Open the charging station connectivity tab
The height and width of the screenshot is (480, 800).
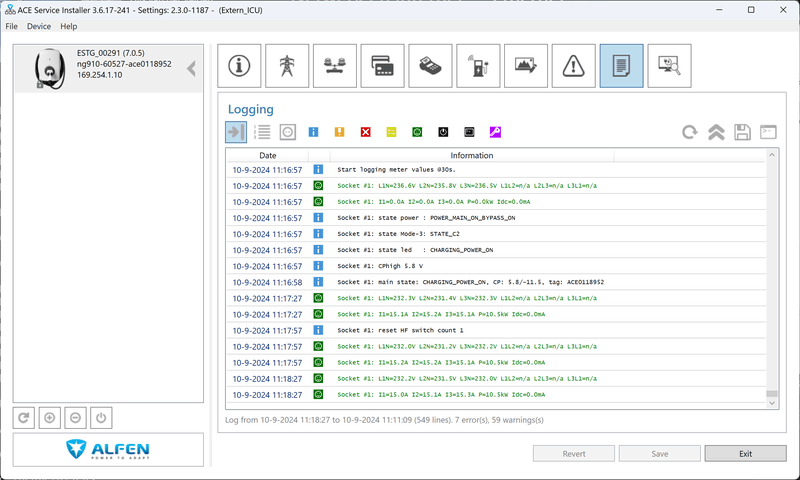coord(478,66)
